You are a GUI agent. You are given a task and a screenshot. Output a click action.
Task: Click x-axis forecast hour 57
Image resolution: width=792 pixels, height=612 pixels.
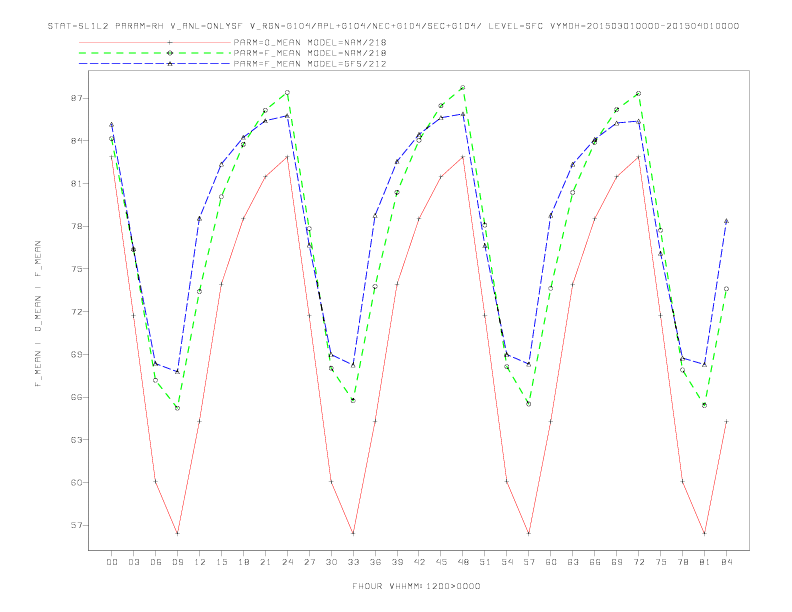[529, 562]
